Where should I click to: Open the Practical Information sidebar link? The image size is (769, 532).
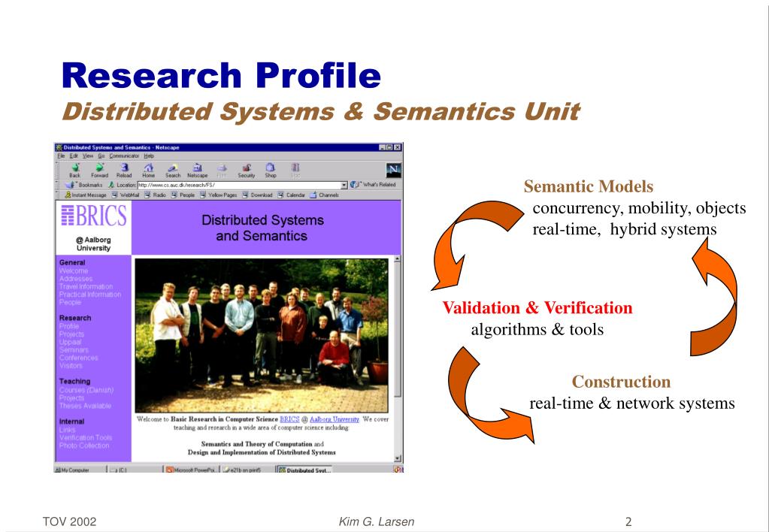[89, 295]
